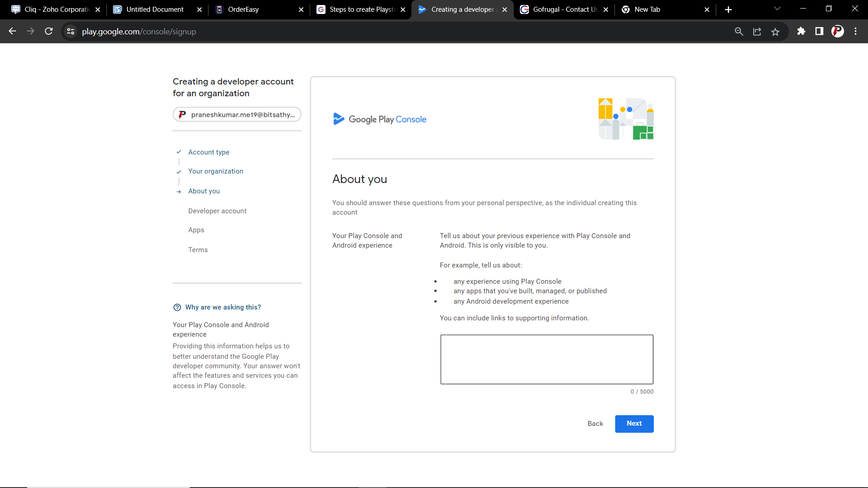868x488 pixels.
Task: Expand the praneshkumar account chip
Action: (237, 115)
